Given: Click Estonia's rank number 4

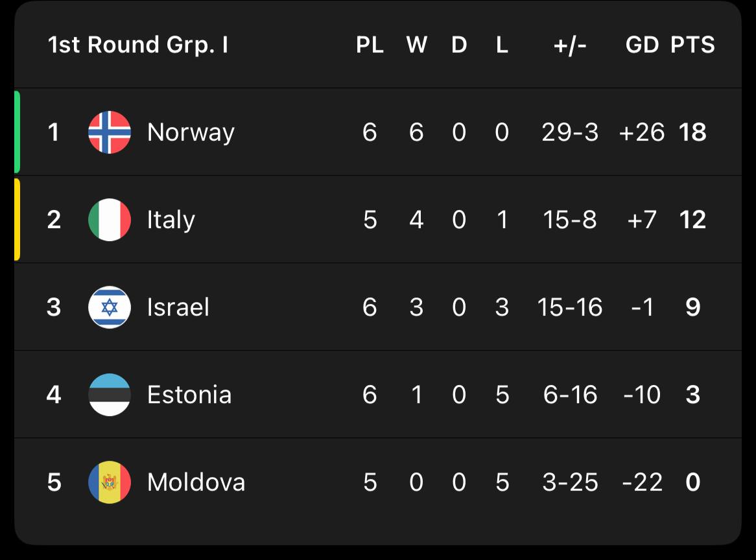Looking at the screenshot, I should pyautogui.click(x=54, y=395).
